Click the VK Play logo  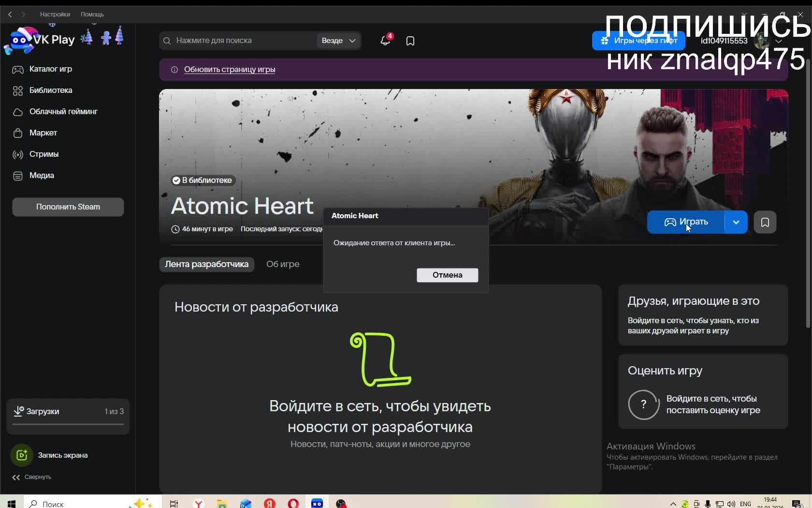tap(41, 40)
